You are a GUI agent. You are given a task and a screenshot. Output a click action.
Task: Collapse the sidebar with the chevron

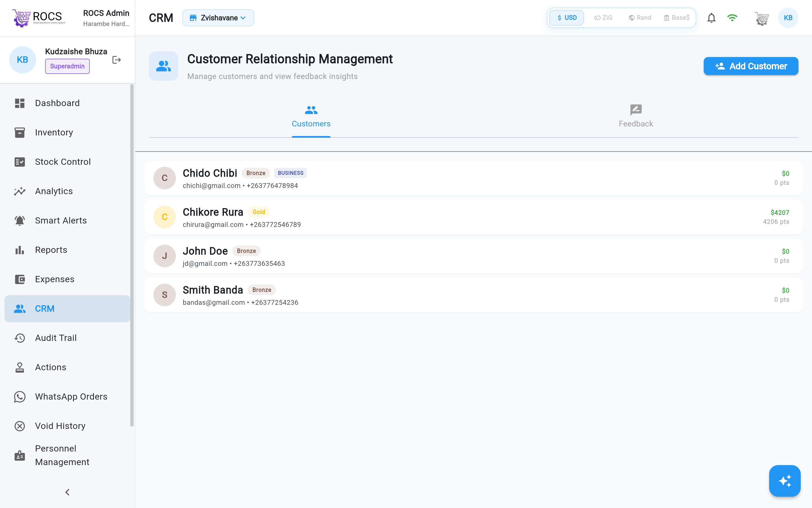[67, 492]
